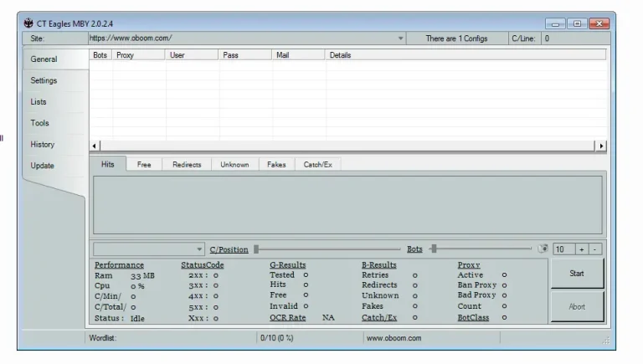The width and height of the screenshot is (643, 364).
Task: Open the Settings sidebar tab
Action: click(44, 80)
